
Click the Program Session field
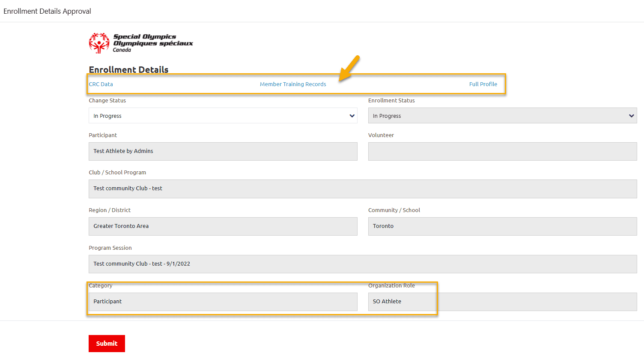363,264
